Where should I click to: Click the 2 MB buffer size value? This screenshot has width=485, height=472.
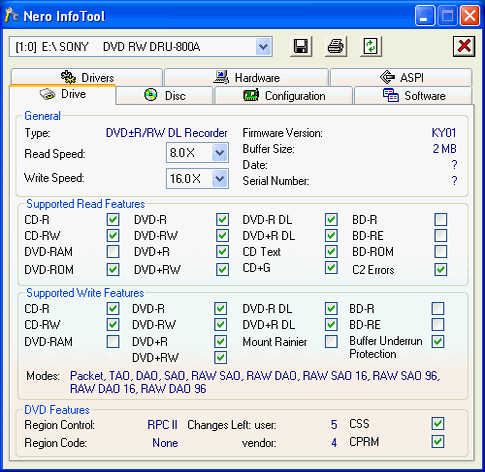[444, 149]
